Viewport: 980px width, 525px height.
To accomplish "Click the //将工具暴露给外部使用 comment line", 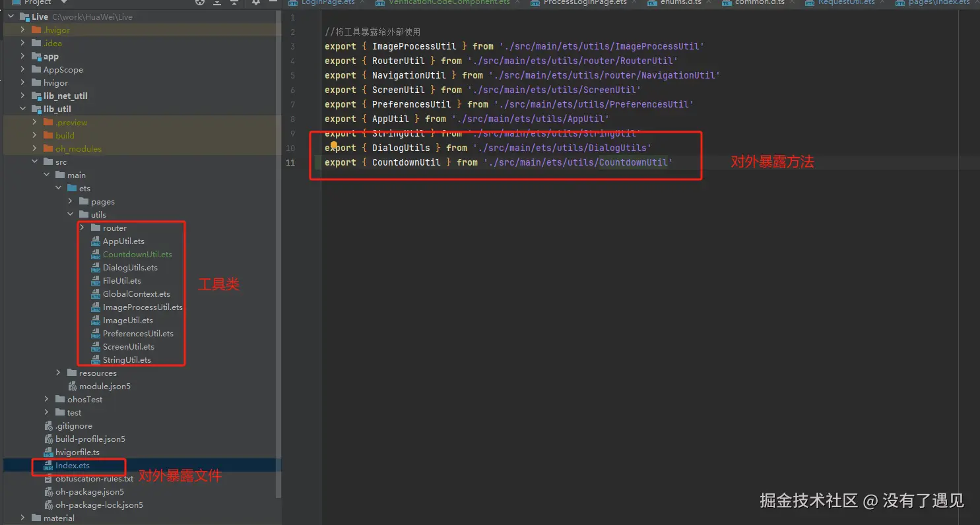I will (372, 32).
